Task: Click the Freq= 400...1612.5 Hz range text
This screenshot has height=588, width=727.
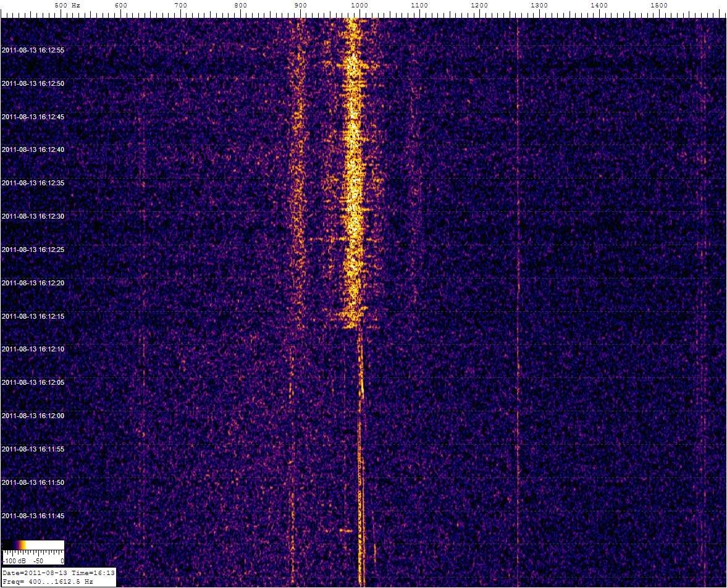Action: coord(48,582)
